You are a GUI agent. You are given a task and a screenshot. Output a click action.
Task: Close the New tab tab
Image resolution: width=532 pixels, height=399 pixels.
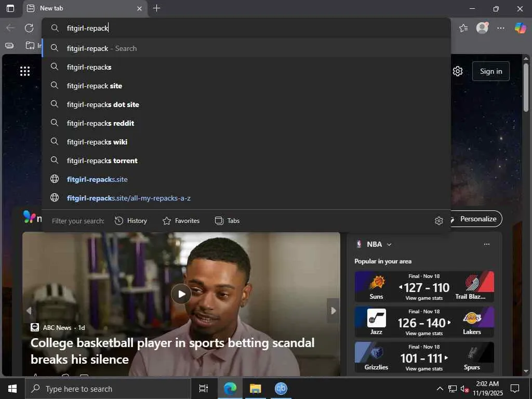click(x=139, y=8)
